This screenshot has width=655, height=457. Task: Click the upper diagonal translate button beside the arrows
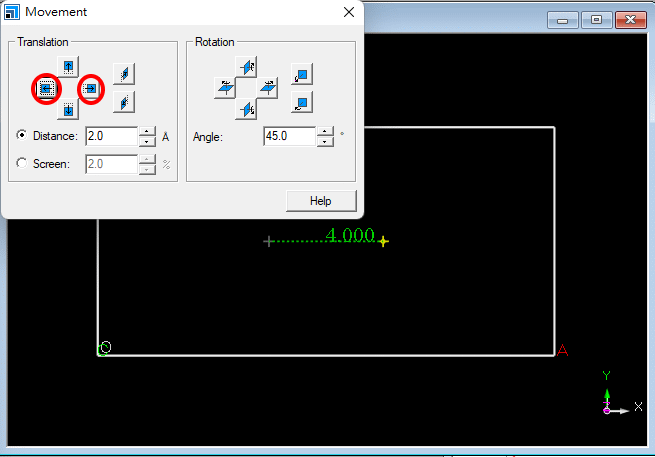[x=124, y=73]
